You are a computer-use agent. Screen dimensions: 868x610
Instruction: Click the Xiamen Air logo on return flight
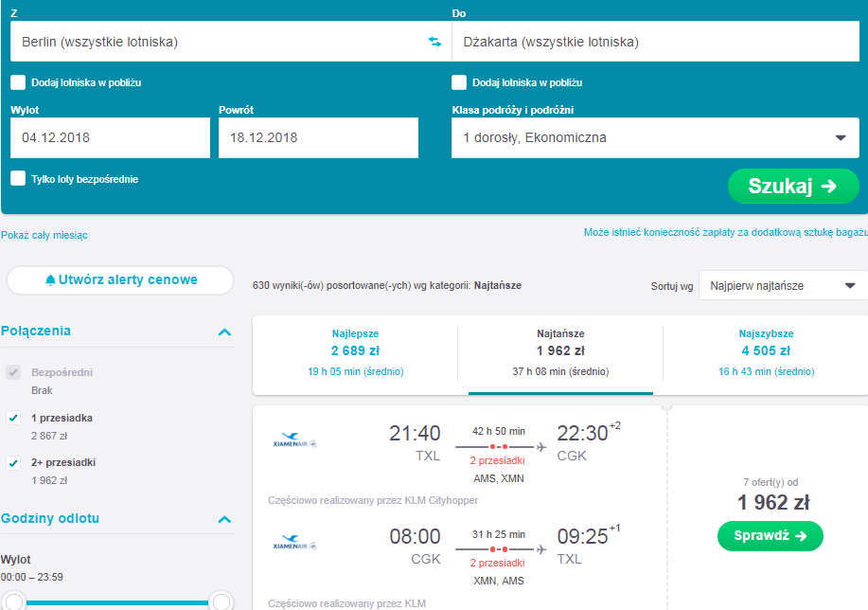pos(294,543)
